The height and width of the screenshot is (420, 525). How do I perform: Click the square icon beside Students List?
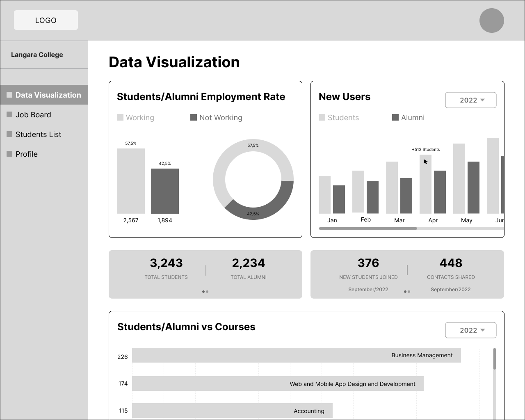tap(9, 134)
